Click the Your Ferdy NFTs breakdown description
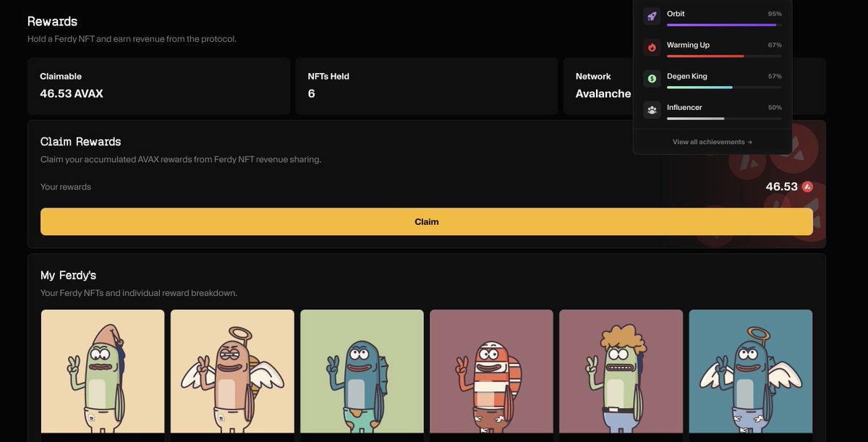The image size is (868, 442). [139, 293]
